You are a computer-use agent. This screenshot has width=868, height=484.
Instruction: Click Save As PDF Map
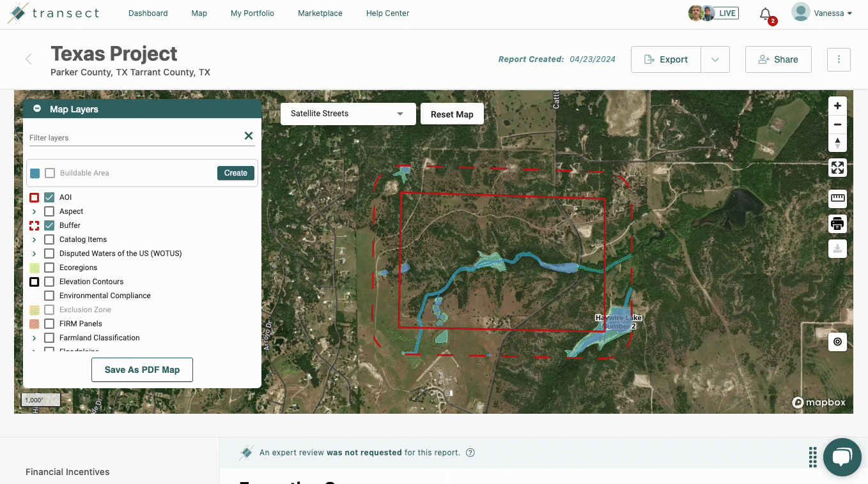pos(142,370)
